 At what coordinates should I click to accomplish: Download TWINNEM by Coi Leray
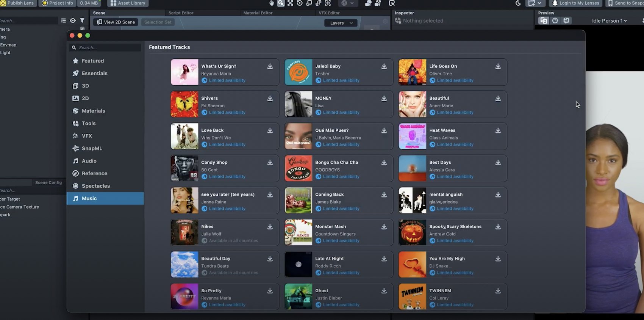[x=498, y=290]
